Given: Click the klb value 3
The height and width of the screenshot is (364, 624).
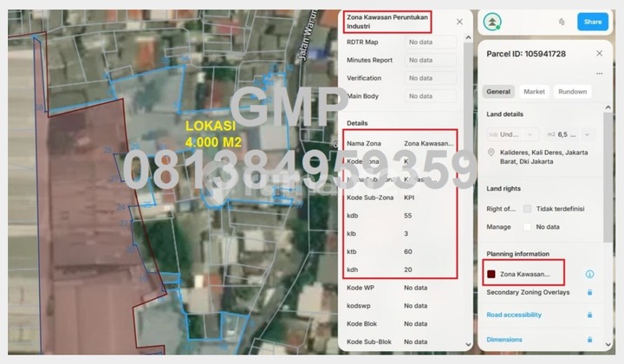Looking at the screenshot, I should 406,233.
